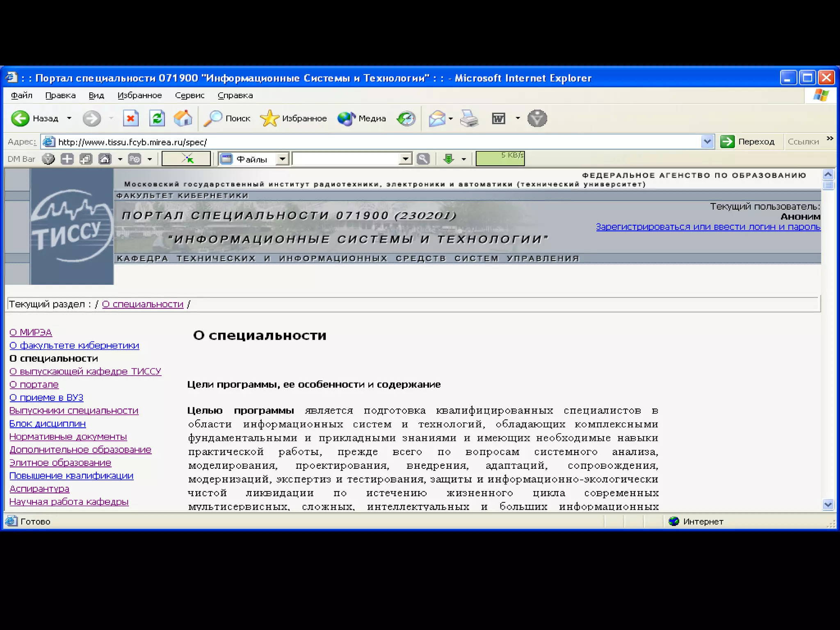Click the Internet zone globe in status bar

click(673, 521)
